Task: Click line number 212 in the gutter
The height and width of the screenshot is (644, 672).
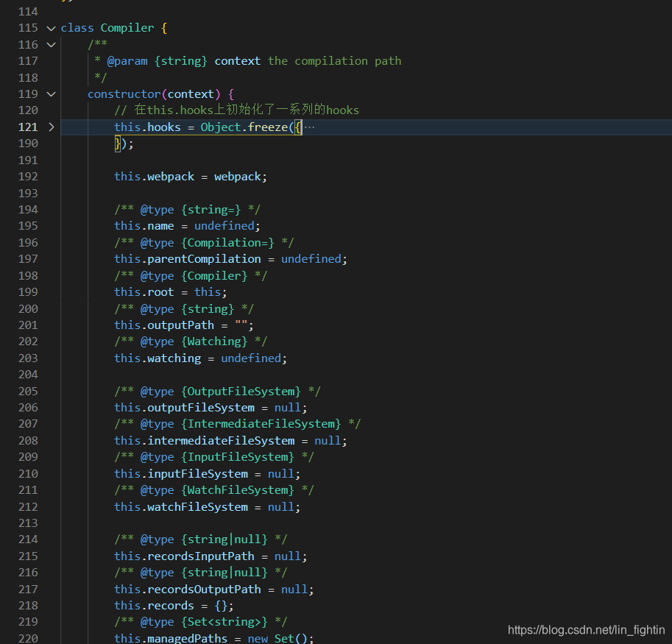Action: (x=28, y=507)
